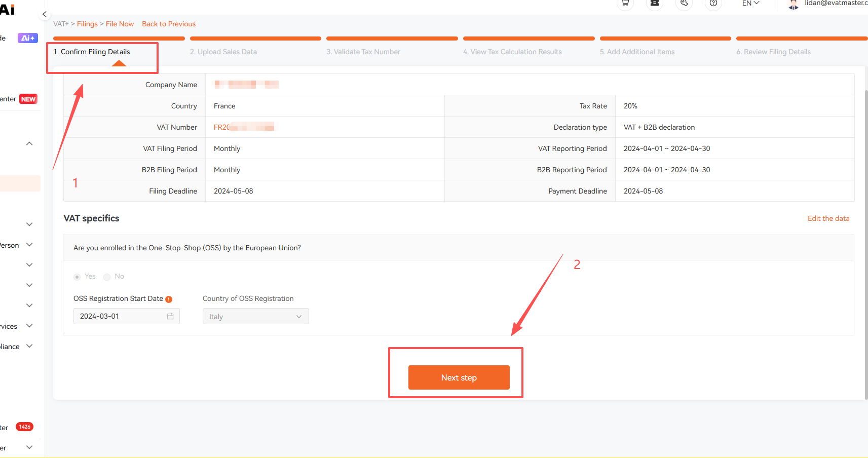Click the red NEW badge
The width and height of the screenshot is (868, 458).
[x=28, y=99]
